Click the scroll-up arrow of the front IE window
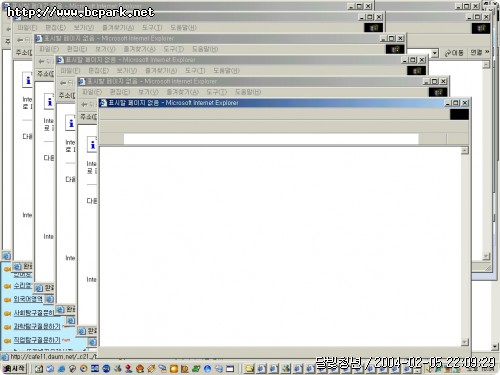Viewport: 500px width, 375px height. point(465,151)
